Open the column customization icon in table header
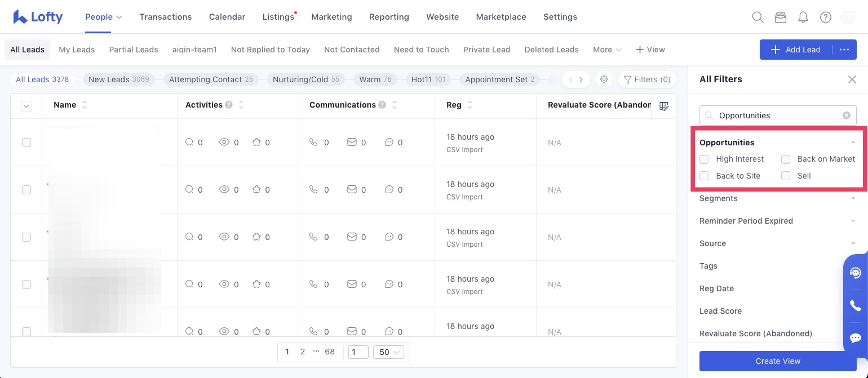The height and width of the screenshot is (378, 868). [664, 106]
